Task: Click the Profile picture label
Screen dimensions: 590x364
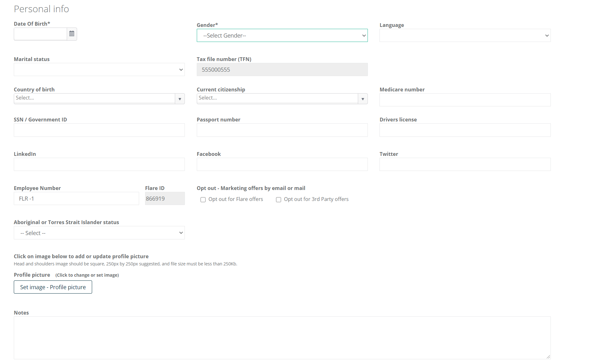Action: (32, 275)
